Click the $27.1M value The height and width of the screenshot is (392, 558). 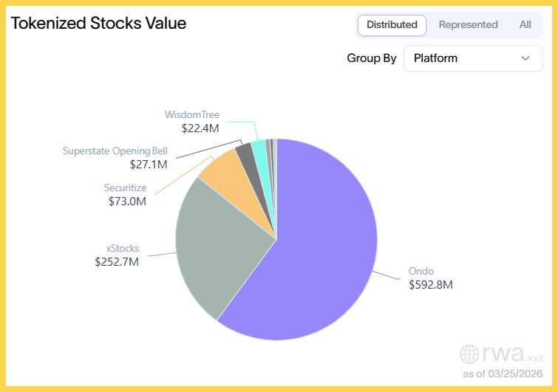pos(149,165)
